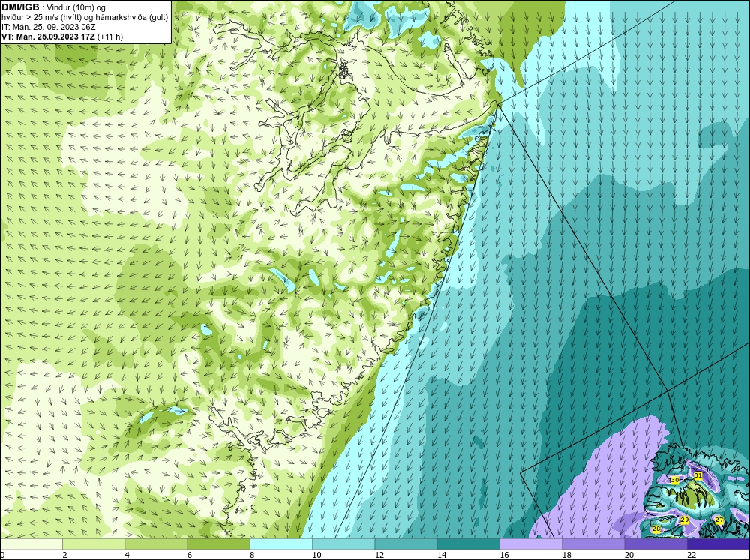Screen dimensions: 750x560
Task: Pick the dark indigo legend swatch above 22
Action: [x=718, y=544]
